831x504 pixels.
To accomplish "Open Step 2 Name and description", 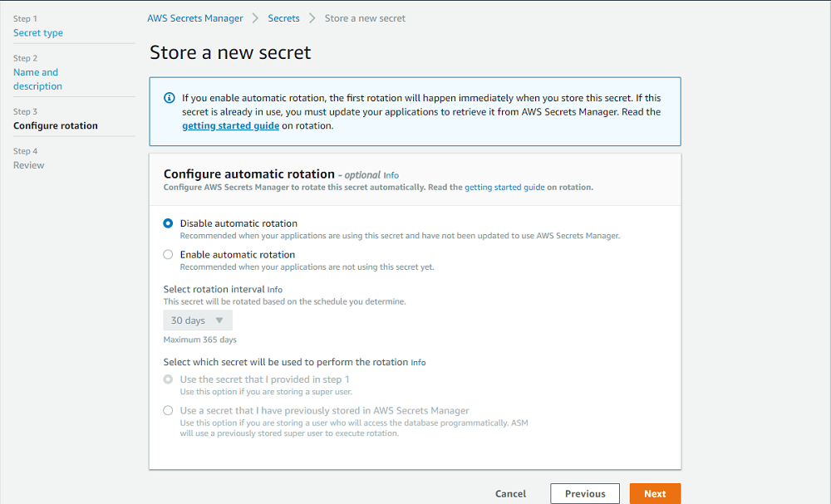I will (36, 79).
